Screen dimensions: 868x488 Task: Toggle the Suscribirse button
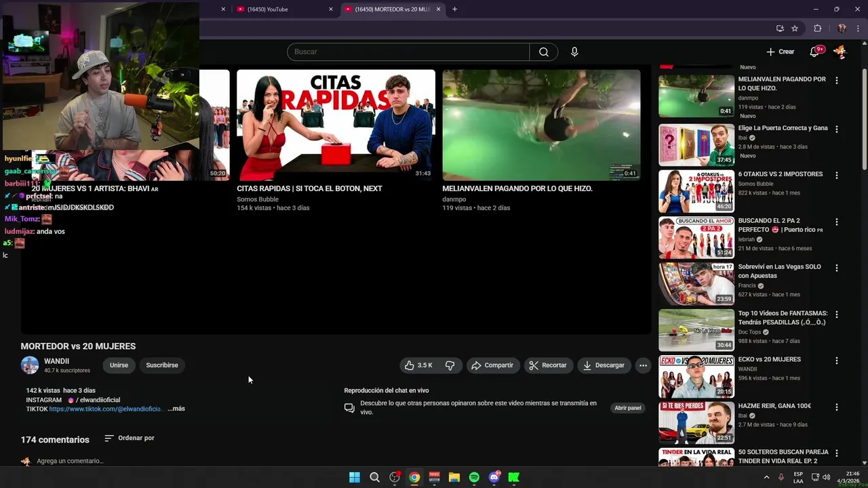[x=162, y=365]
